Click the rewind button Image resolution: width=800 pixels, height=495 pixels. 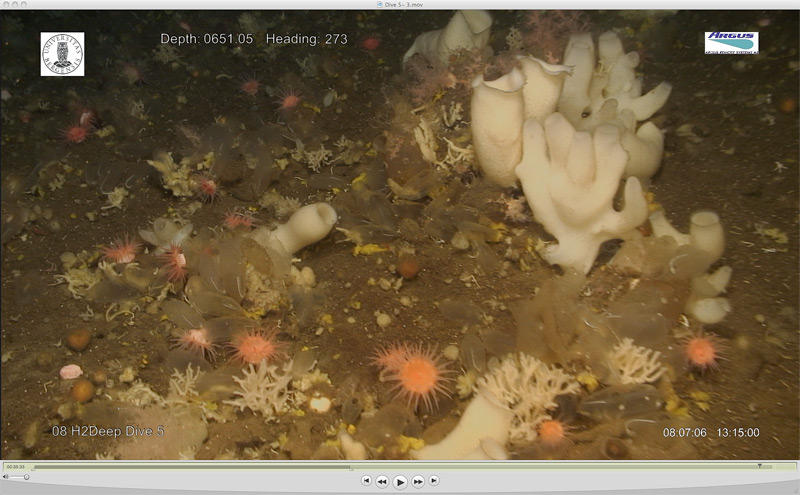(x=382, y=481)
